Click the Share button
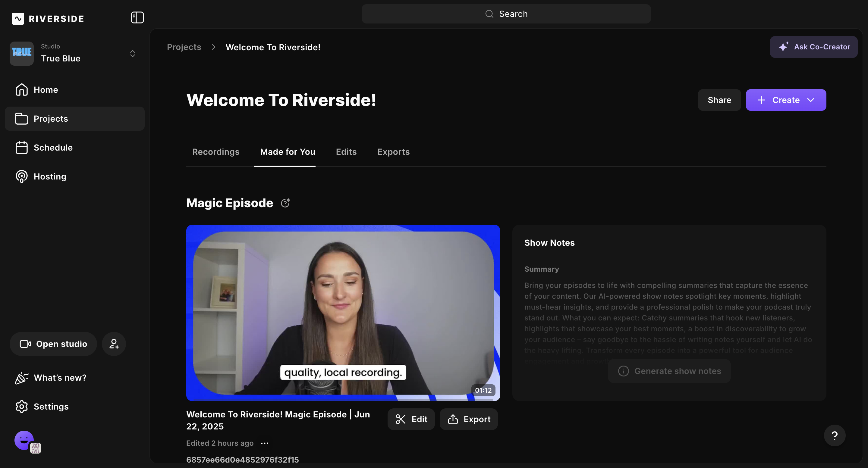Viewport: 868px width, 468px height. pyautogui.click(x=719, y=100)
